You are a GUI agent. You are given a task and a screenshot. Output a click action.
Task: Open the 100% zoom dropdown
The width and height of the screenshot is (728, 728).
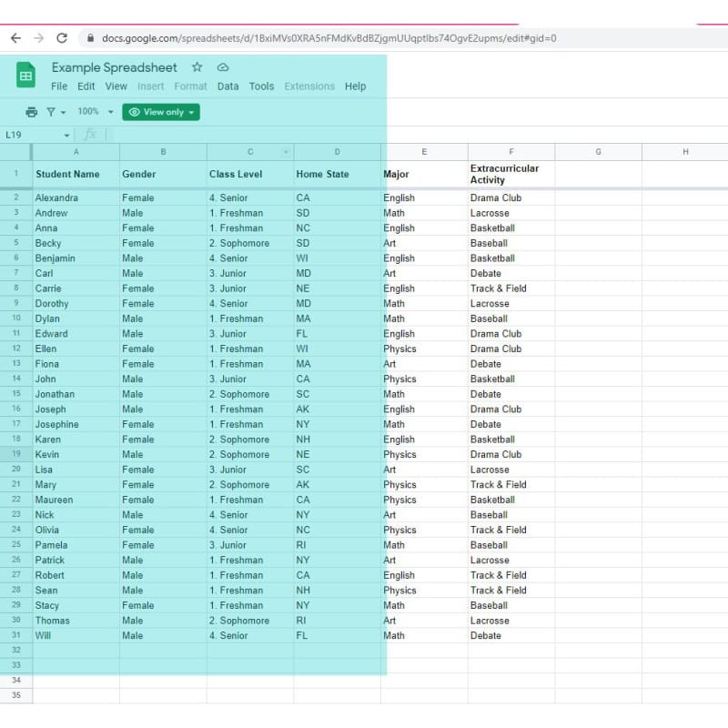point(96,112)
